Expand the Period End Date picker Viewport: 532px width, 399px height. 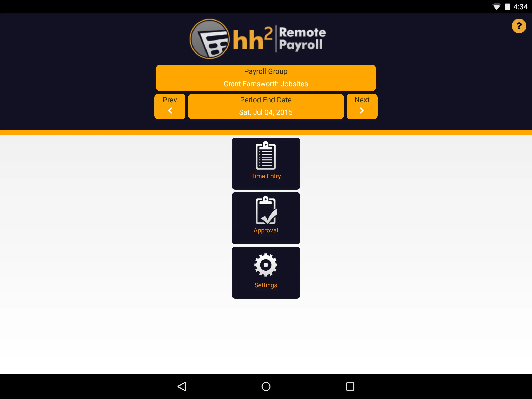tap(265, 106)
